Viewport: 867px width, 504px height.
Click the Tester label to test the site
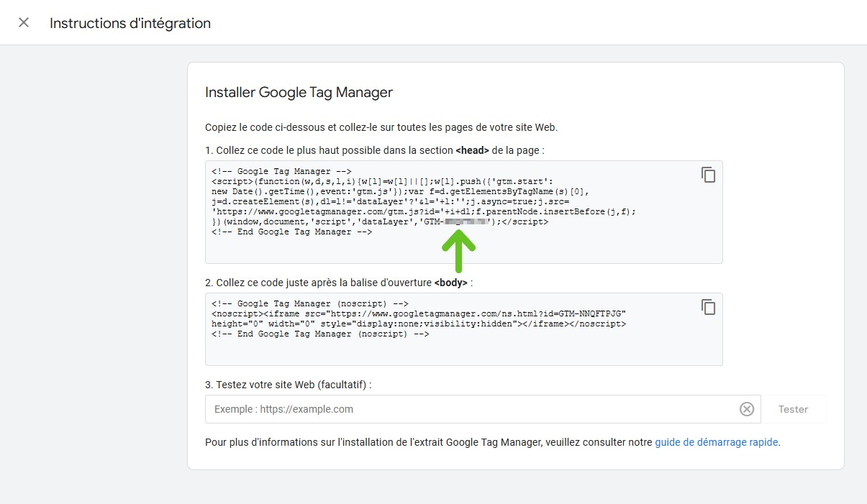(794, 408)
